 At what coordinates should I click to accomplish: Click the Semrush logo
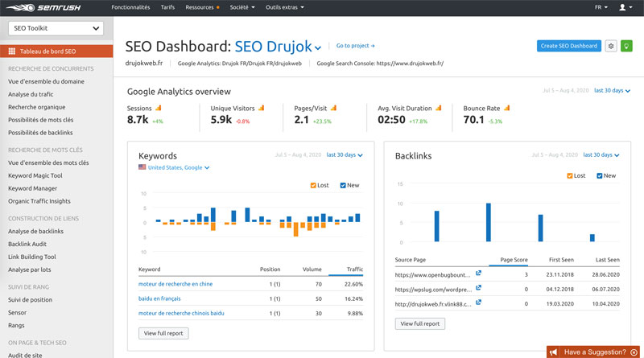43,7
